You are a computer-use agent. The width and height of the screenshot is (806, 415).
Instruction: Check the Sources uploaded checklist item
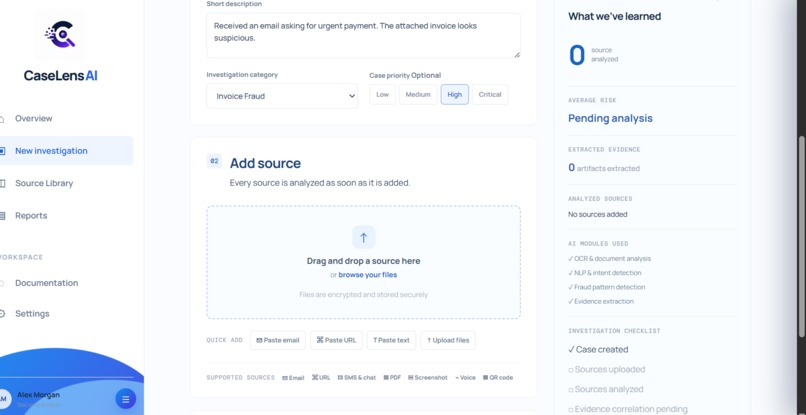click(x=607, y=369)
